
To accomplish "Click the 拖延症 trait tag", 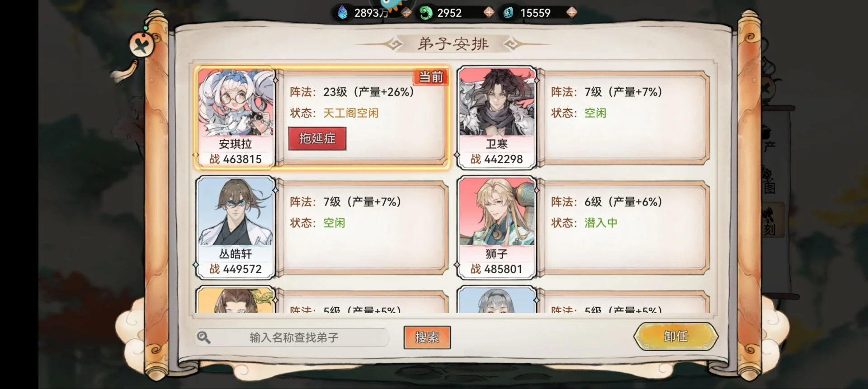I will click(317, 138).
